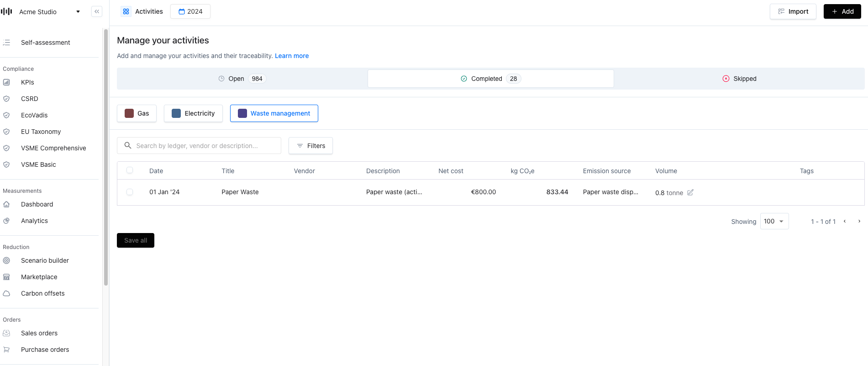This screenshot has height=366, width=868.
Task: Click the Marketplace store icon
Action: coord(6,277)
